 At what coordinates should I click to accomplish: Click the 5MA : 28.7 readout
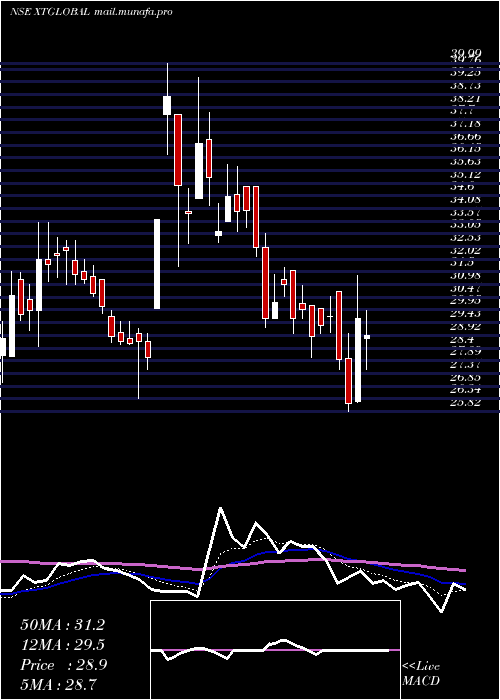pos(59,684)
